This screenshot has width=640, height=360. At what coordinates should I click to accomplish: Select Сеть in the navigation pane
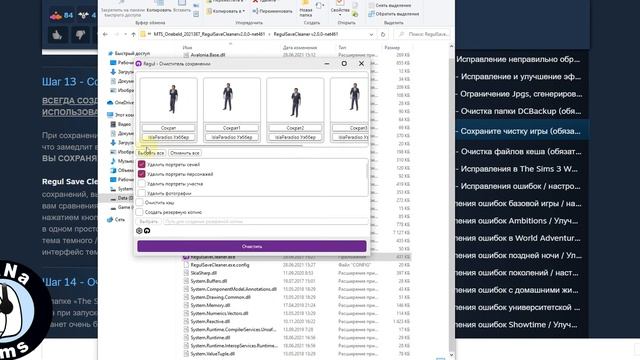coord(116,220)
